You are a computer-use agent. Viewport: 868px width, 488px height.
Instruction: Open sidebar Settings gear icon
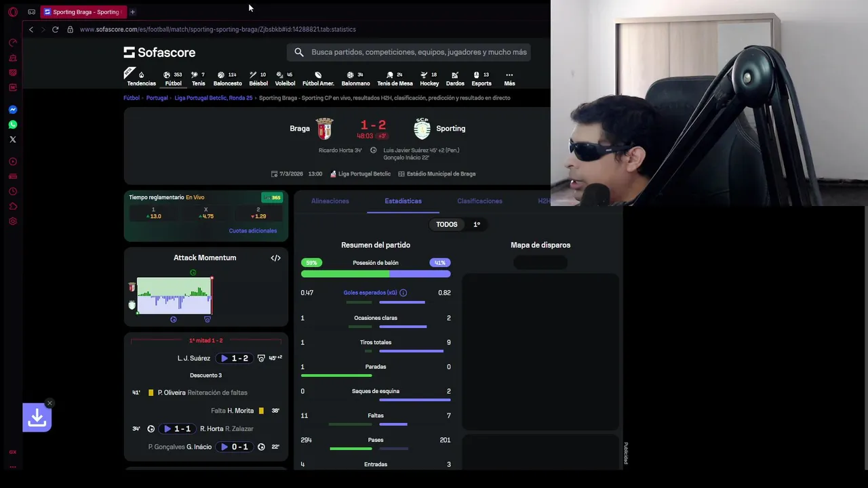tap(12, 221)
